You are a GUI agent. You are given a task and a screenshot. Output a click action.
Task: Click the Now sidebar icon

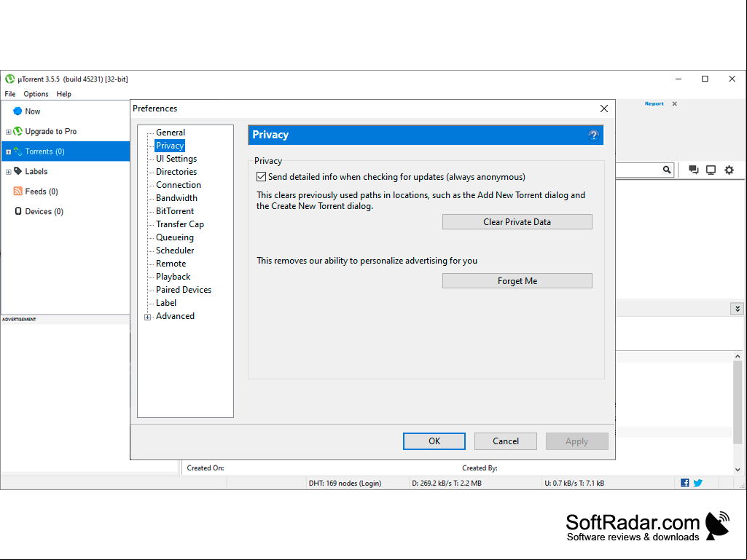pyautogui.click(x=17, y=111)
